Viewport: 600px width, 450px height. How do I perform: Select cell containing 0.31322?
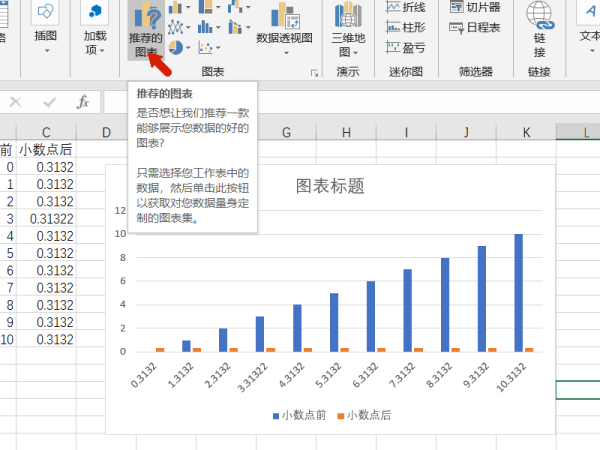coord(46,219)
